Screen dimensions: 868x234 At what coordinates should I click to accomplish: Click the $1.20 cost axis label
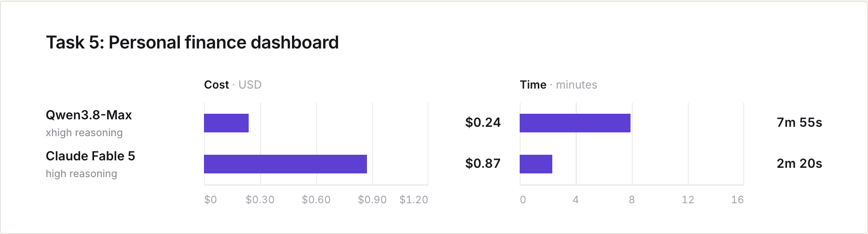414,200
